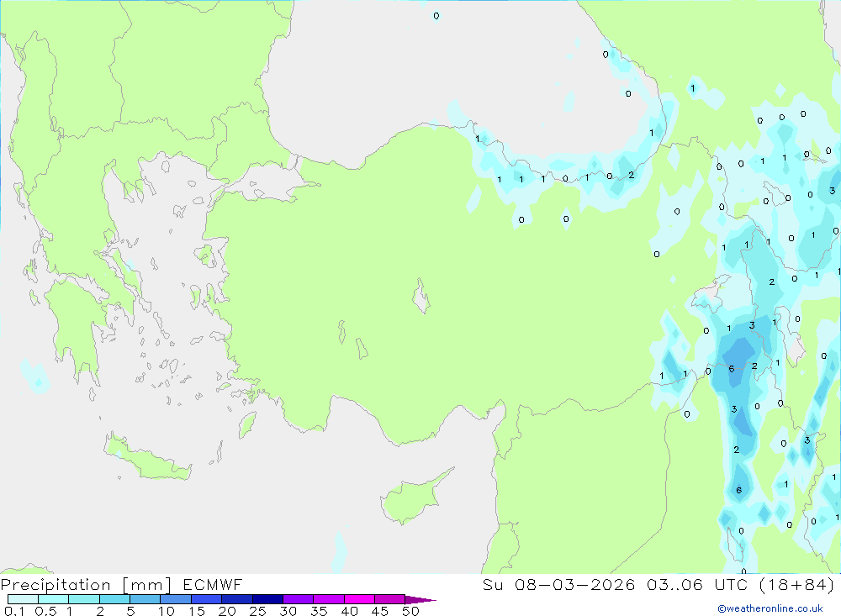Viewport: 841px width, 616px height.
Task: Select the 30–35 mm purple legend swatch
Action: click(299, 599)
